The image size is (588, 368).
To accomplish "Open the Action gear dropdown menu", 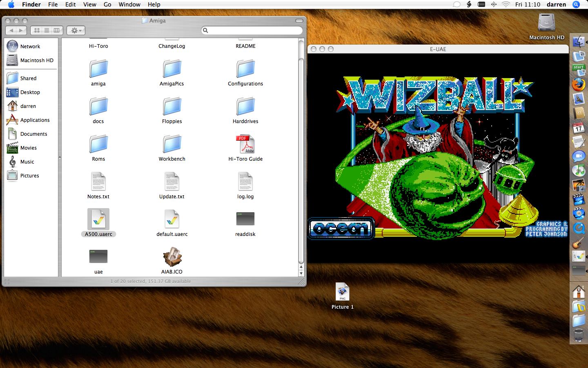I will [76, 30].
